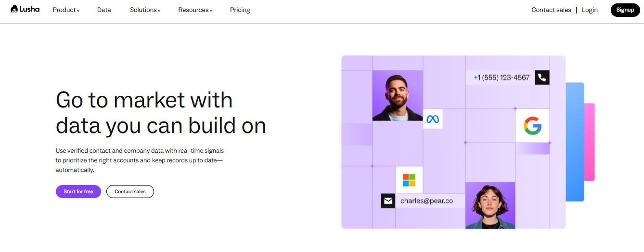Click the Google logo tile
This screenshot has width=644, height=252.
click(532, 126)
